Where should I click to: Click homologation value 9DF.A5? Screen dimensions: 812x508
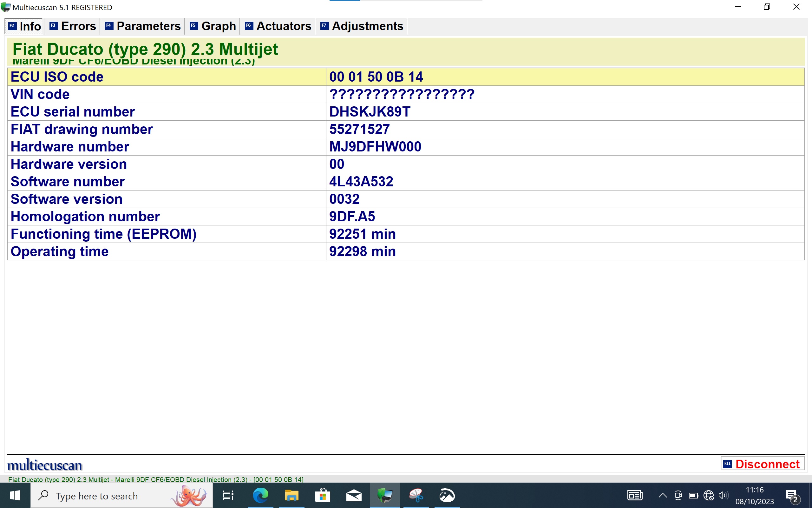352,217
